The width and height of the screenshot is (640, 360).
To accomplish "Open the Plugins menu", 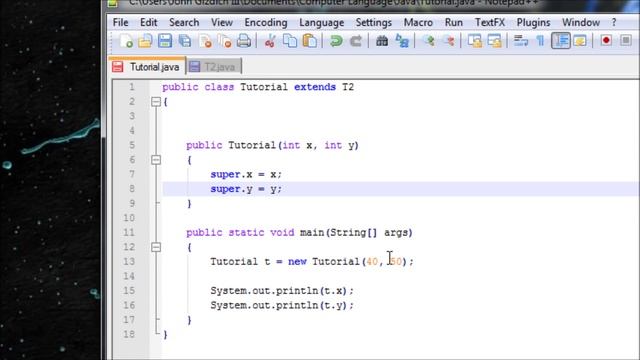I will pyautogui.click(x=533, y=22).
